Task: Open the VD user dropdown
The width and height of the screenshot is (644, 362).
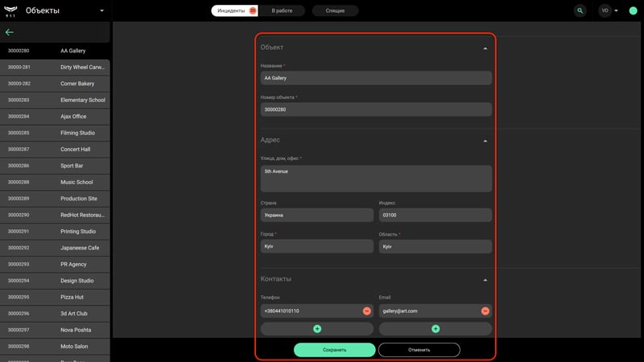Action: pyautogui.click(x=609, y=10)
